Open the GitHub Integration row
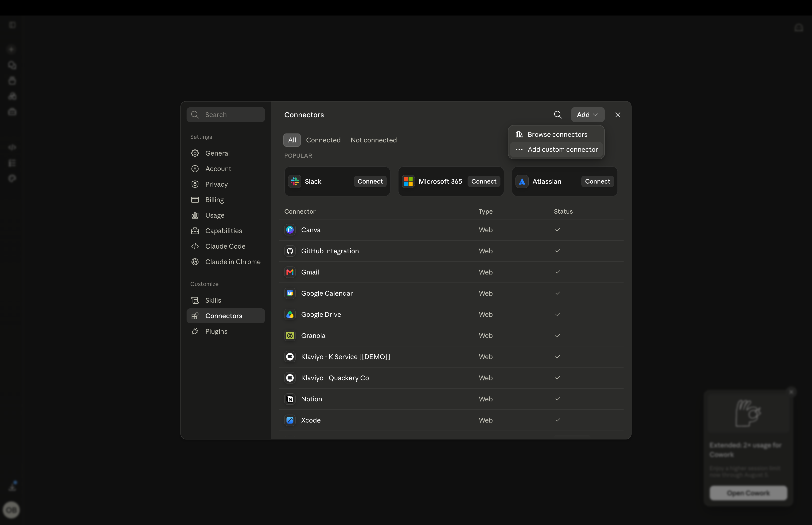This screenshot has height=525, width=812. point(451,251)
